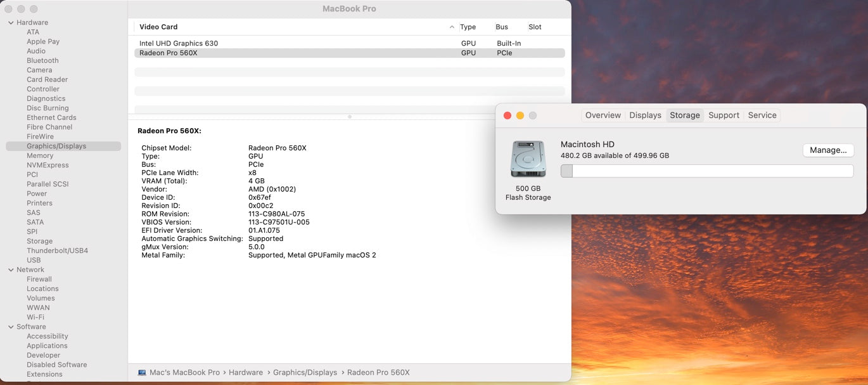Switch to the Support tab
Screen dimensions: 868x385
tap(724, 115)
